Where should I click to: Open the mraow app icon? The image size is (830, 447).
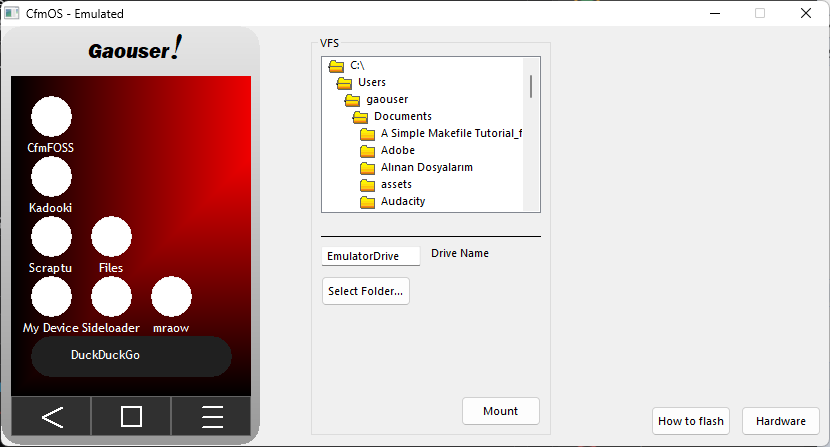tap(171, 297)
